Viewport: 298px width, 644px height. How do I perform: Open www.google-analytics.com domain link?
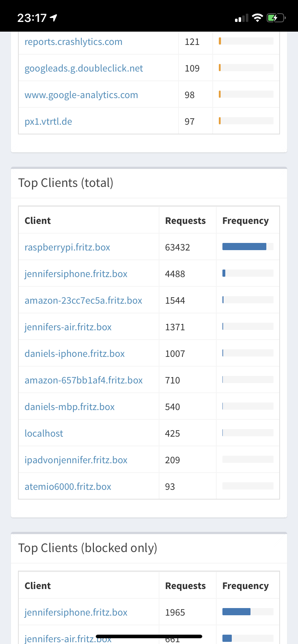(x=81, y=95)
